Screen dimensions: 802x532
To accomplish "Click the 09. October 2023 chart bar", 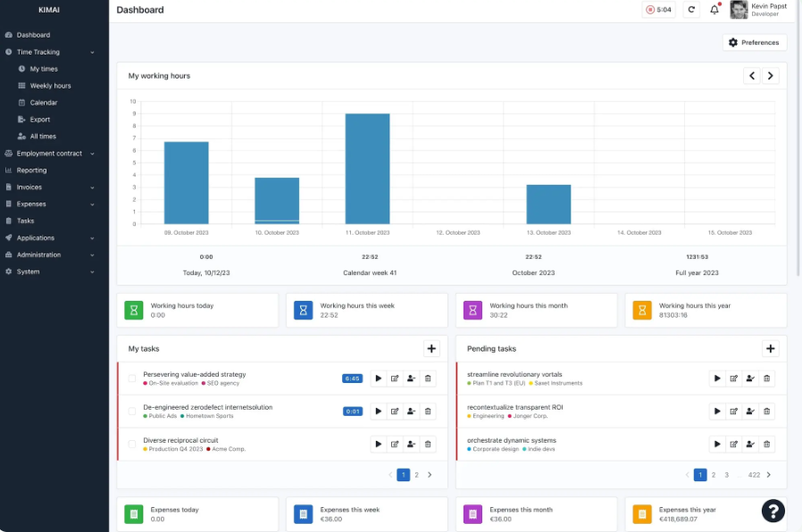I will tap(186, 182).
